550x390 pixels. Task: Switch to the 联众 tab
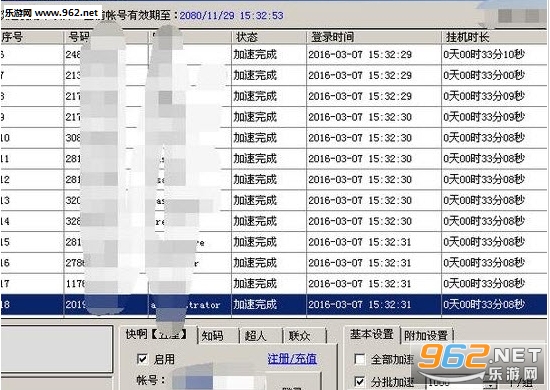pyautogui.click(x=300, y=336)
